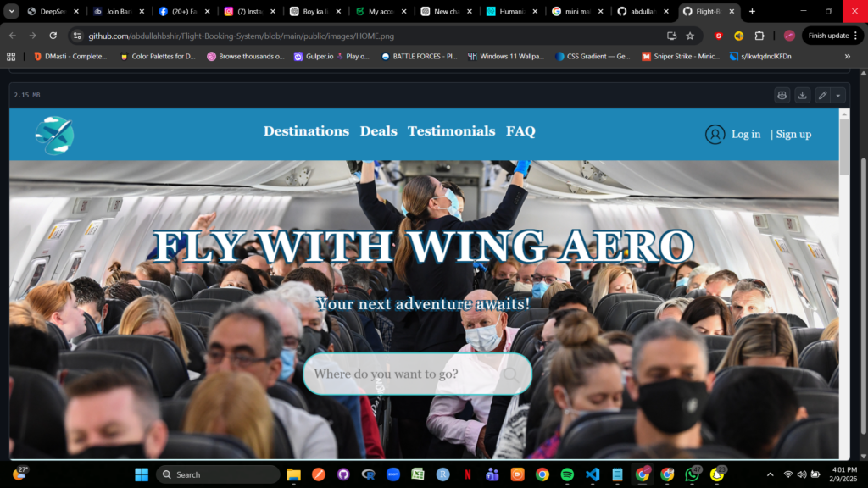868x488 pixels.
Task: Open the Chrome apps grid shortcut
Action: coord(11,57)
